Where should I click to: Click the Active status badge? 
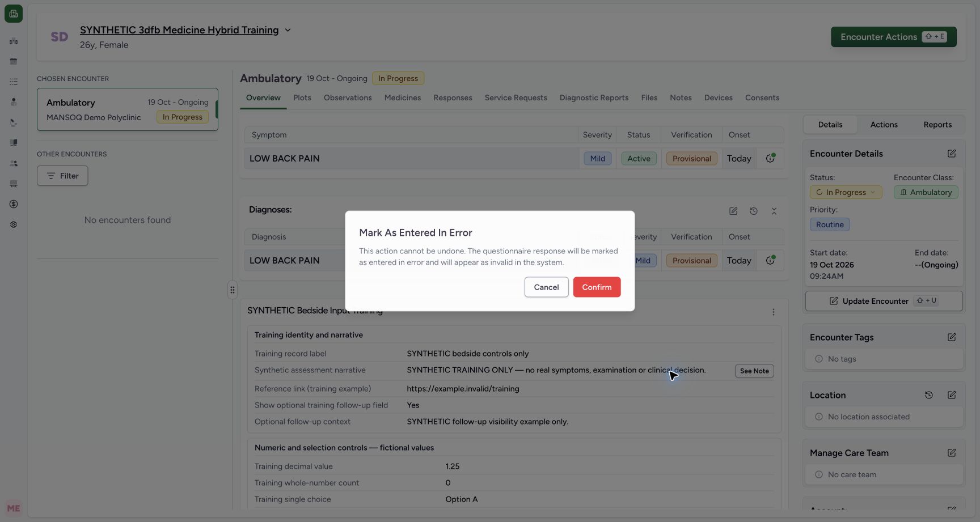639,158
